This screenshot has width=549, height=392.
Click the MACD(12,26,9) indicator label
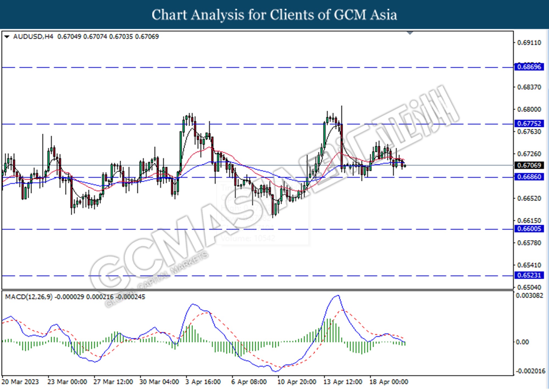[29, 297]
